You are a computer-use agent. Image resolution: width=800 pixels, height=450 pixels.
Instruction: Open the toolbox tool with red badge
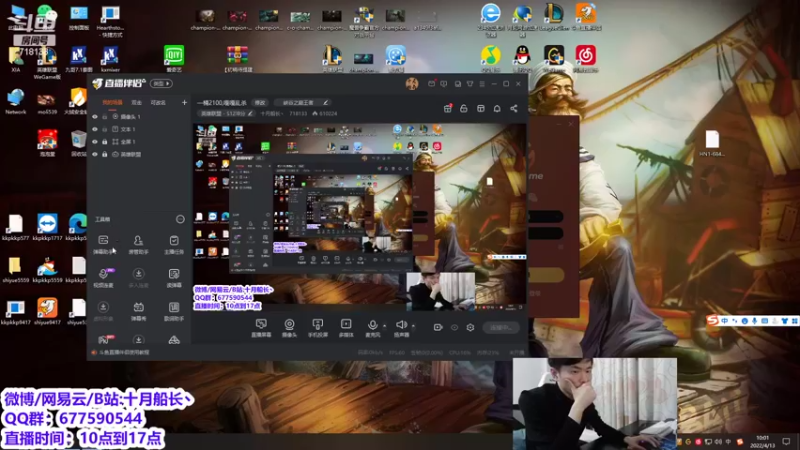click(105, 339)
